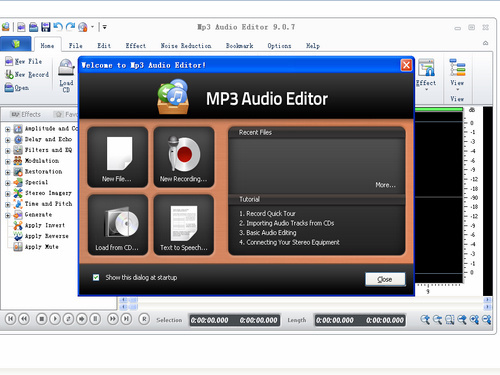Click the first zoom in magnifier icon
Image resolution: width=500 pixels, height=375 pixels.
(x=425, y=320)
